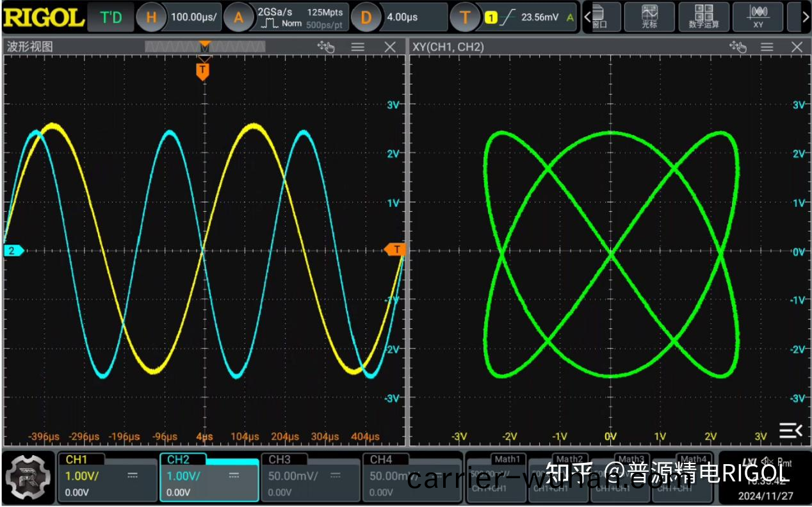Click the move/drag icon in XY window header
The image size is (812, 507).
[x=738, y=47]
